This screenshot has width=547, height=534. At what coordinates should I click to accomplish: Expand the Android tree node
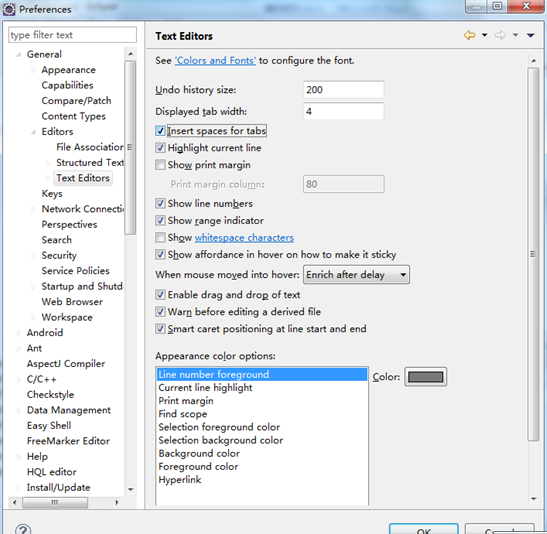coord(18,333)
